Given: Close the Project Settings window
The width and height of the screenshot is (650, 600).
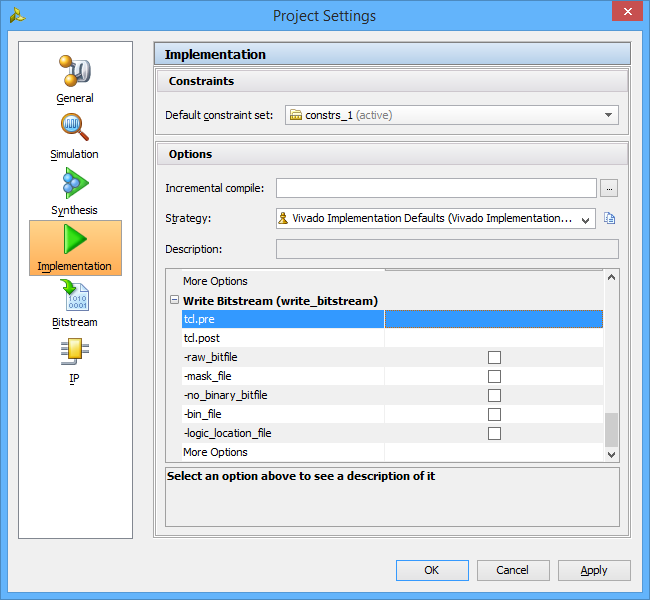Looking at the screenshot, I should point(628,11).
